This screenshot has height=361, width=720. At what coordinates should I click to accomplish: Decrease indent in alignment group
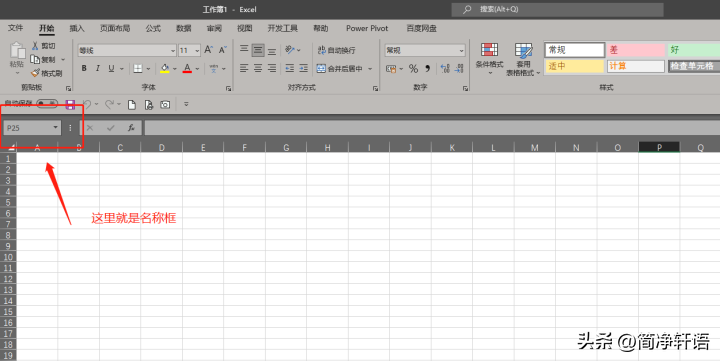[x=289, y=68]
